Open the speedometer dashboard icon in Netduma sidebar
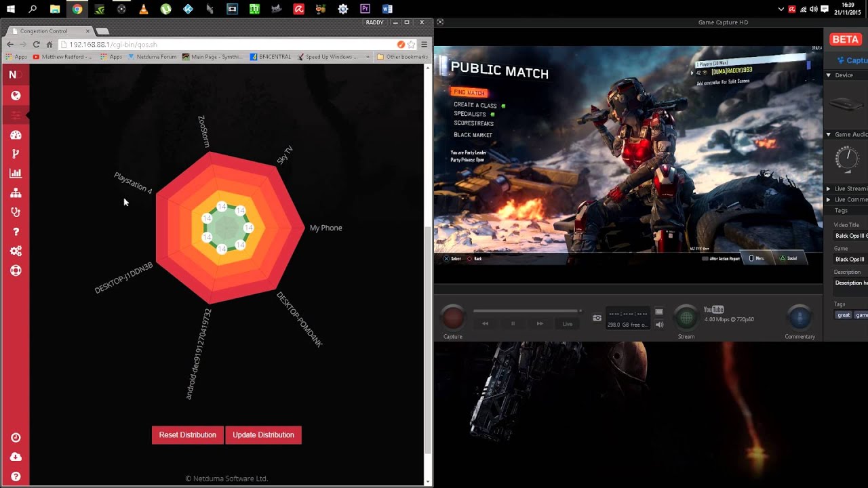The height and width of the screenshot is (488, 868). [x=16, y=134]
